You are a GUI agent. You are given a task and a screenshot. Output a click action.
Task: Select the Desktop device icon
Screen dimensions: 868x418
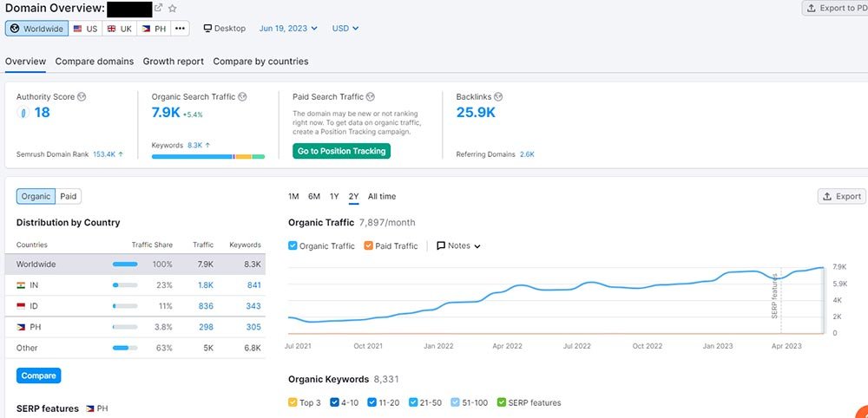(208, 29)
